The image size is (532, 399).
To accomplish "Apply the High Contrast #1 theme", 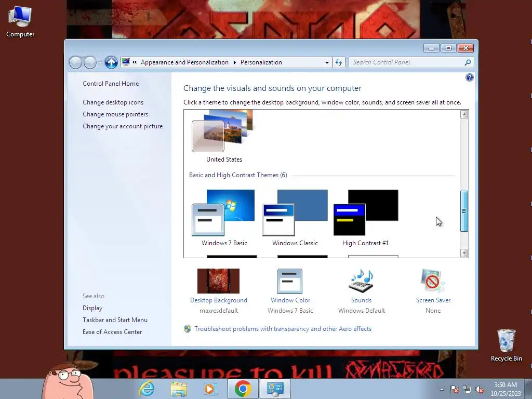I will point(366,212).
